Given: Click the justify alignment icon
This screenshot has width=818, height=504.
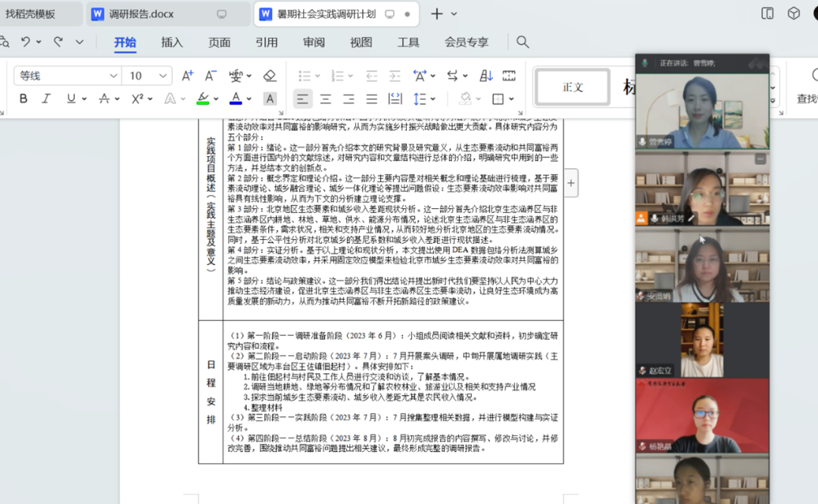Looking at the screenshot, I should [372, 98].
